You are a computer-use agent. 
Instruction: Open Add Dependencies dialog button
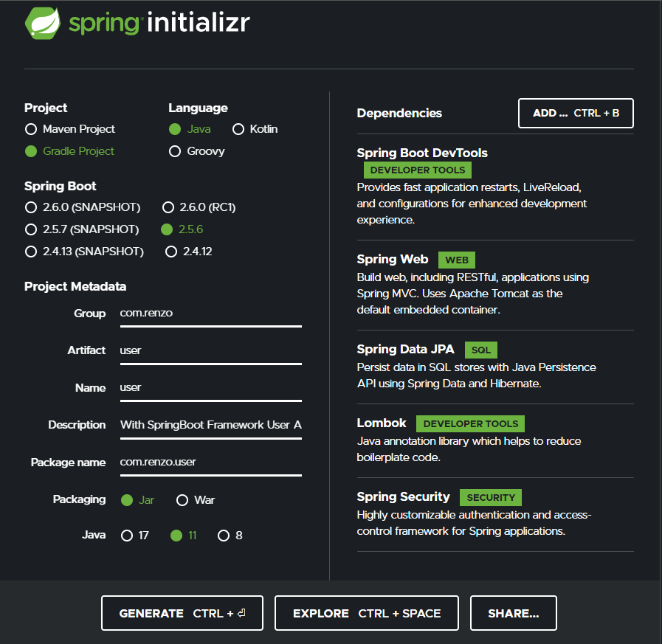click(x=576, y=113)
